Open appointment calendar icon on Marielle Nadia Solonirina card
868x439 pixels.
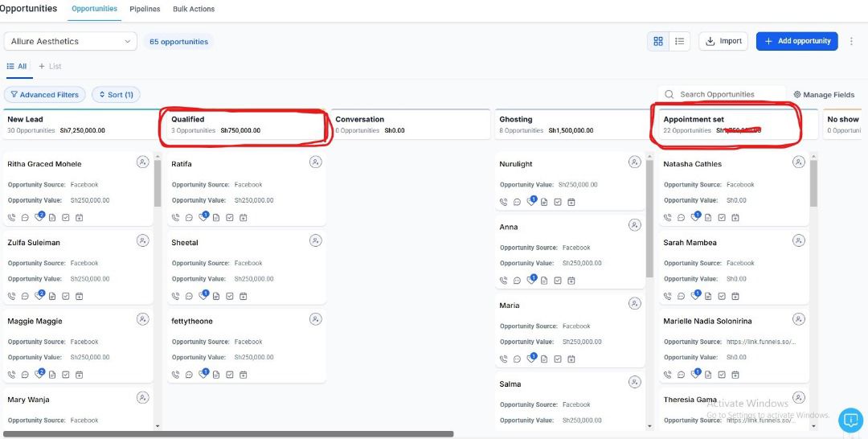click(735, 375)
